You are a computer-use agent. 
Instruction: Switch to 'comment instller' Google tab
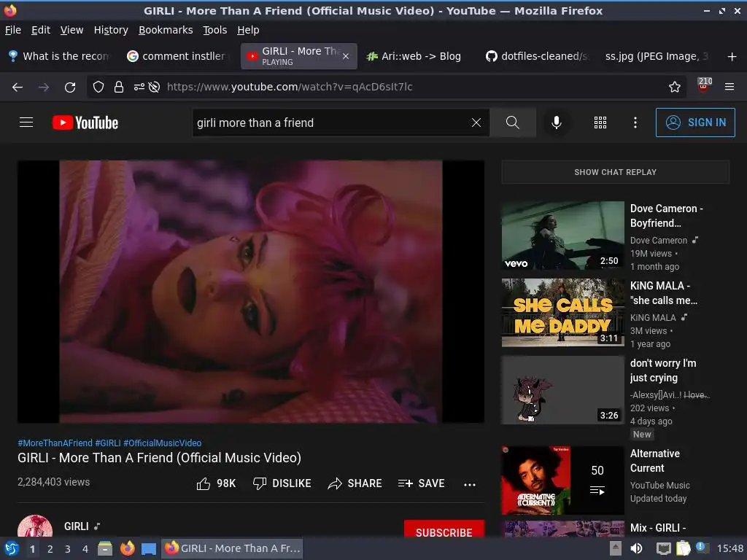click(178, 56)
